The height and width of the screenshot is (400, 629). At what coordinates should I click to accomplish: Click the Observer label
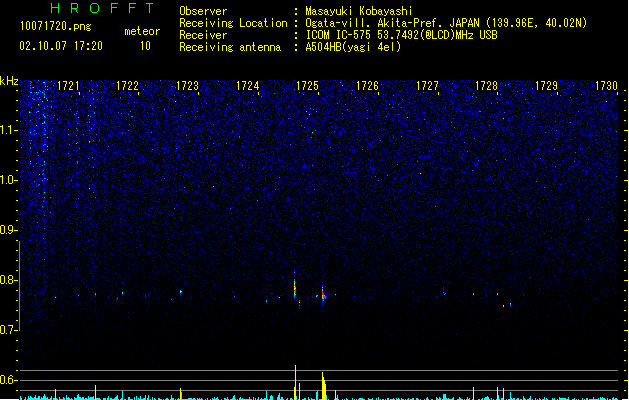coord(203,11)
